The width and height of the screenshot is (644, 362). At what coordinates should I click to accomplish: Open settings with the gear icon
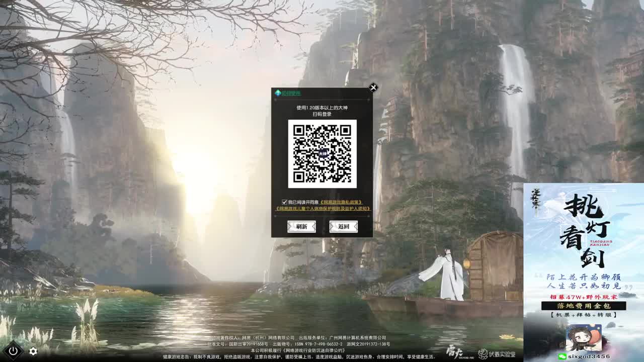[33, 351]
